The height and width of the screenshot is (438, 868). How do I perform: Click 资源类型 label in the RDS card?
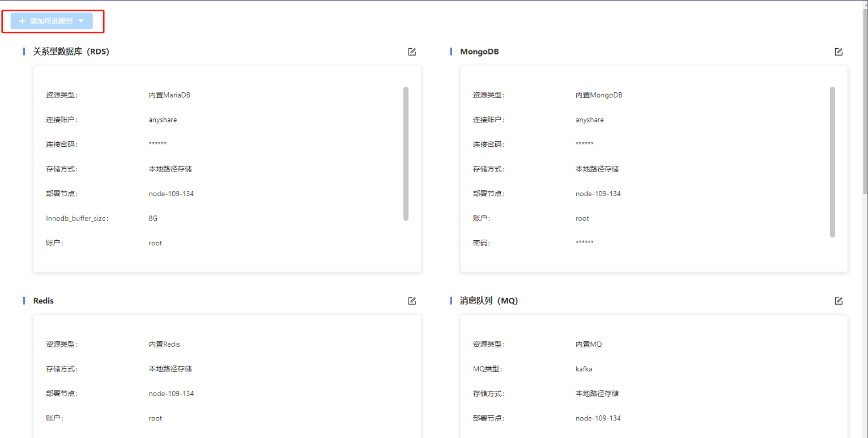tap(62, 95)
